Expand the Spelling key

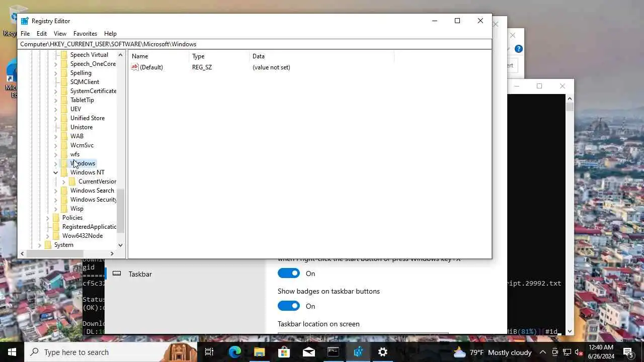pos(56,73)
